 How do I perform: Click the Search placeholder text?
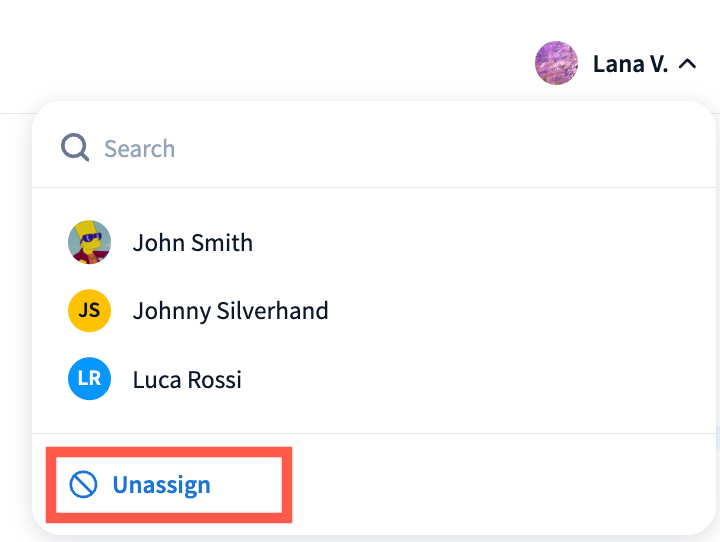pyautogui.click(x=139, y=149)
